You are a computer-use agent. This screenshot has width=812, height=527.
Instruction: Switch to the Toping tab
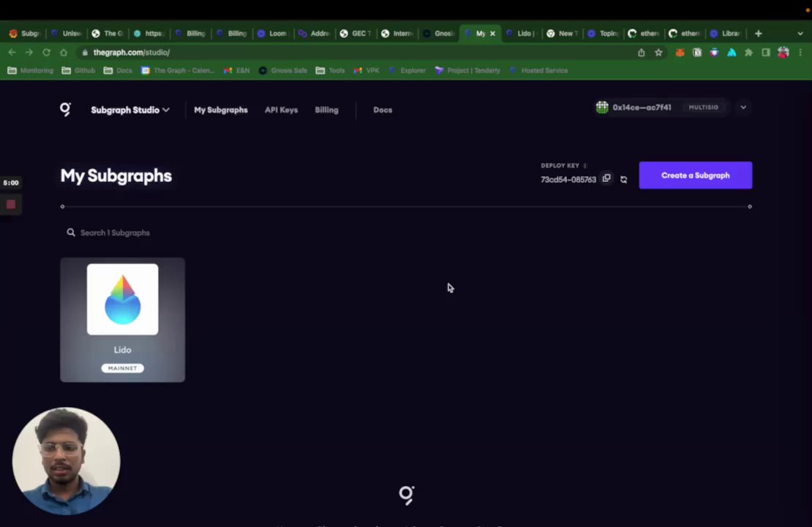(x=604, y=33)
